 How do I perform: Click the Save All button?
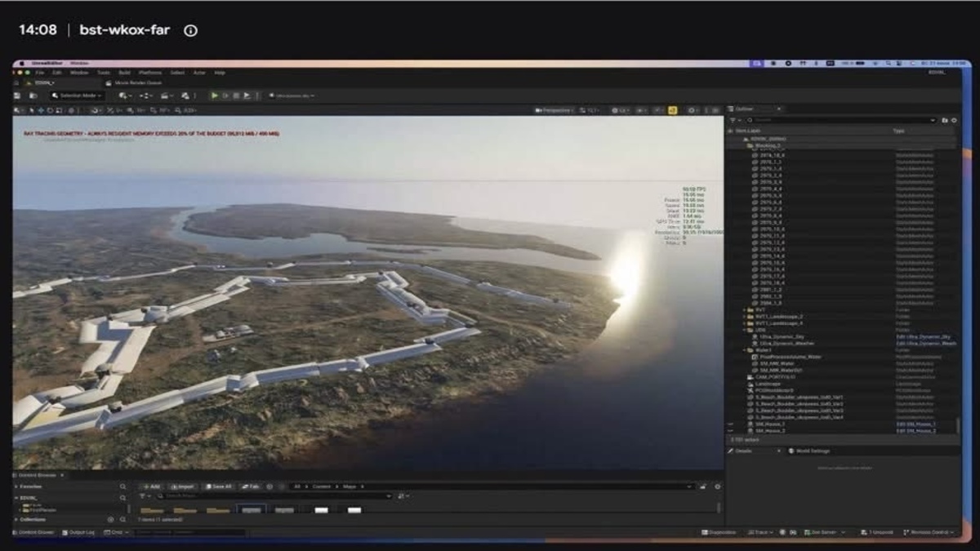tap(218, 487)
